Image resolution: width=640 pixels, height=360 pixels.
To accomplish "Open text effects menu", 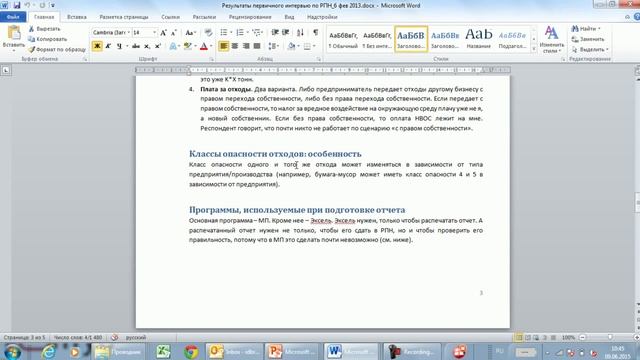I will pos(174,46).
